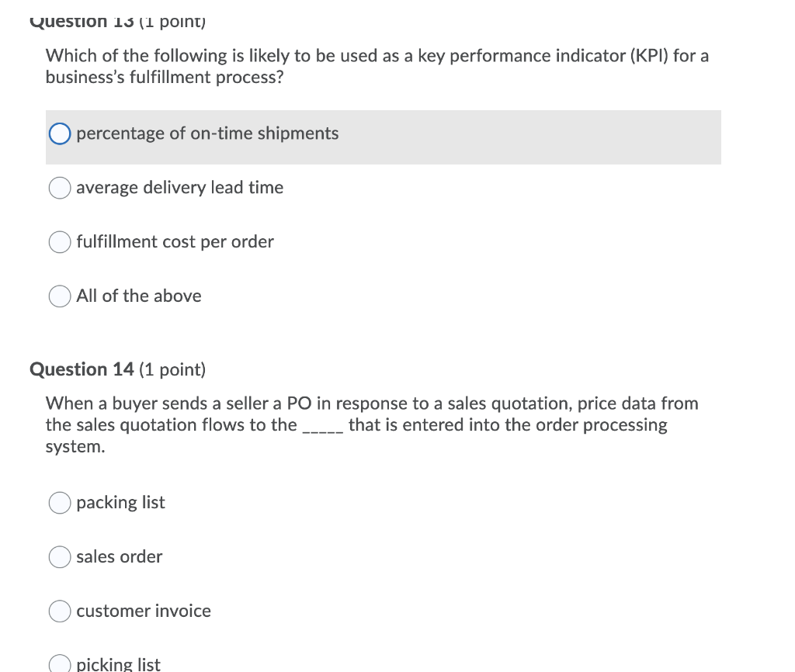
Task: Select 'All of the above' for Question 13
Action: pos(59,296)
